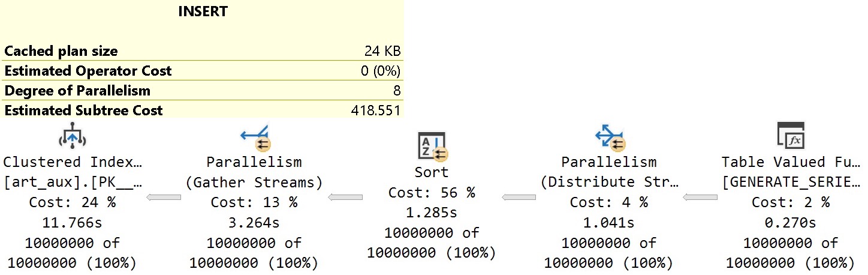868x275 pixels.
Task: Click the [art_aux].[PK__ object label
Action: click(73, 183)
